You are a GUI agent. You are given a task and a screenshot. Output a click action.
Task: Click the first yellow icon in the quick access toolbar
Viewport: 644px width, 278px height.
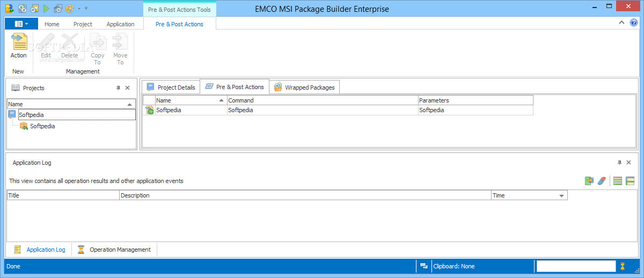tap(9, 9)
